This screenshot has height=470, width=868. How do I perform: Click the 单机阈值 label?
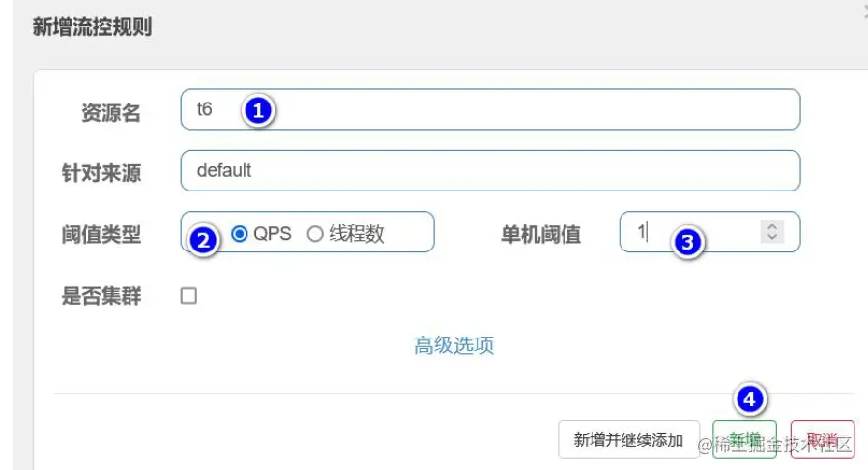pyautogui.click(x=541, y=234)
